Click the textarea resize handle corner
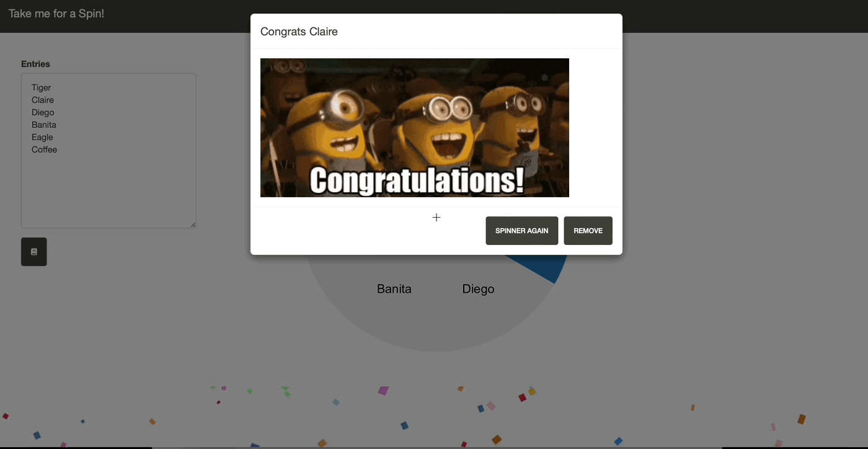The width and height of the screenshot is (868, 449). click(193, 225)
